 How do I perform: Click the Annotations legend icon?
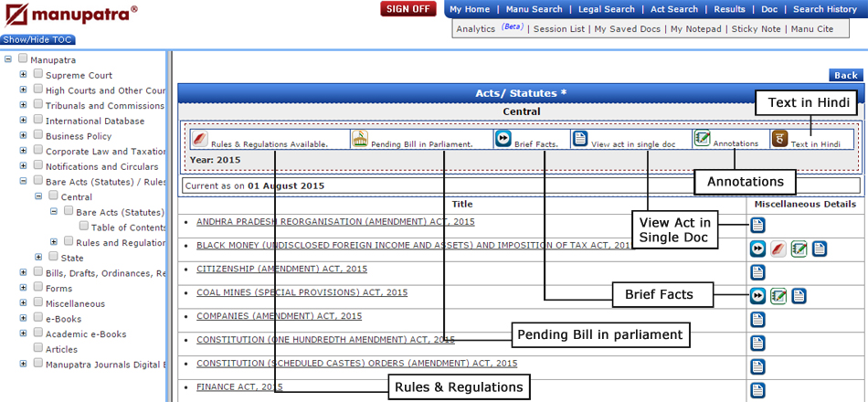[702, 139]
